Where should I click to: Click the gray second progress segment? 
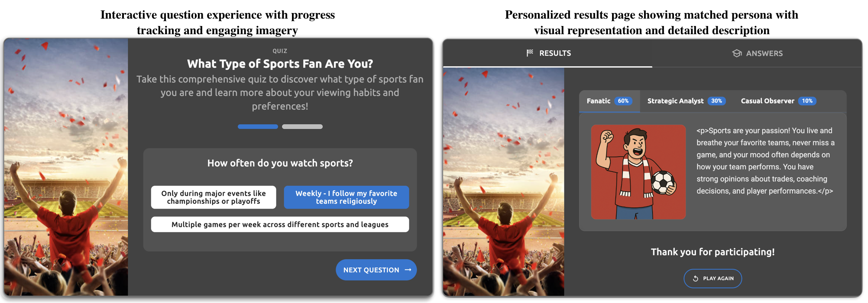click(x=302, y=126)
